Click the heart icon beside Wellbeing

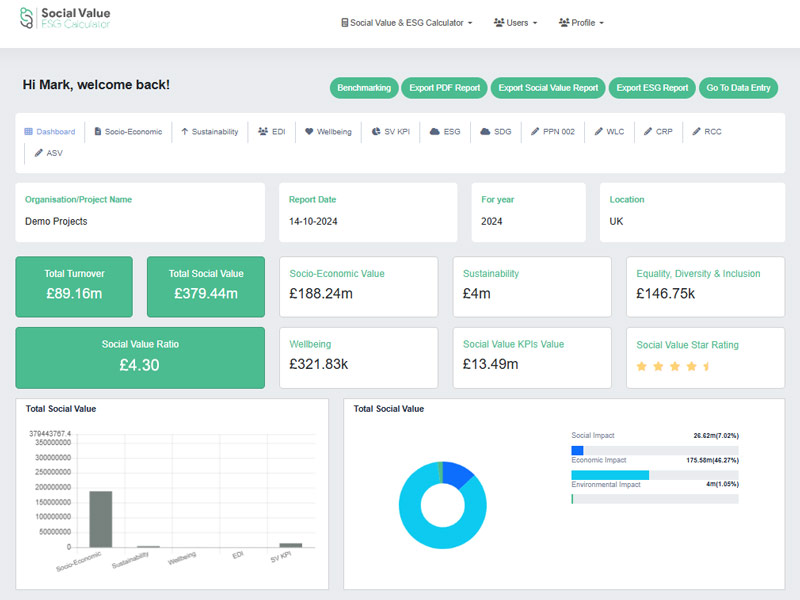309,132
